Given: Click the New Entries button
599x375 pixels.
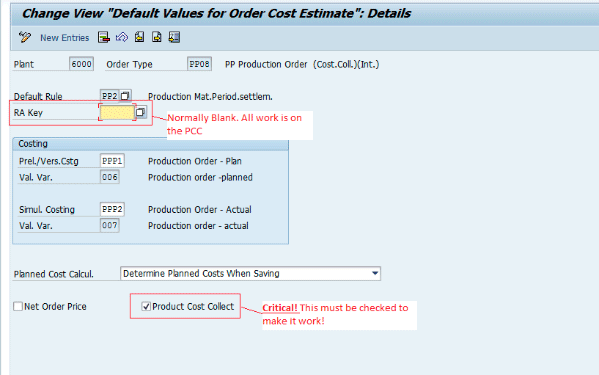Looking at the screenshot, I should (65, 37).
